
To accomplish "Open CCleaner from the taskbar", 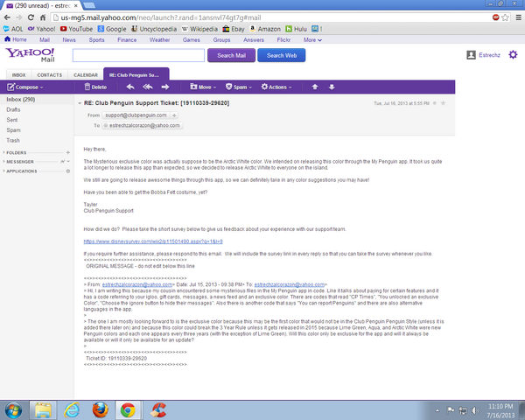I will point(158,410).
